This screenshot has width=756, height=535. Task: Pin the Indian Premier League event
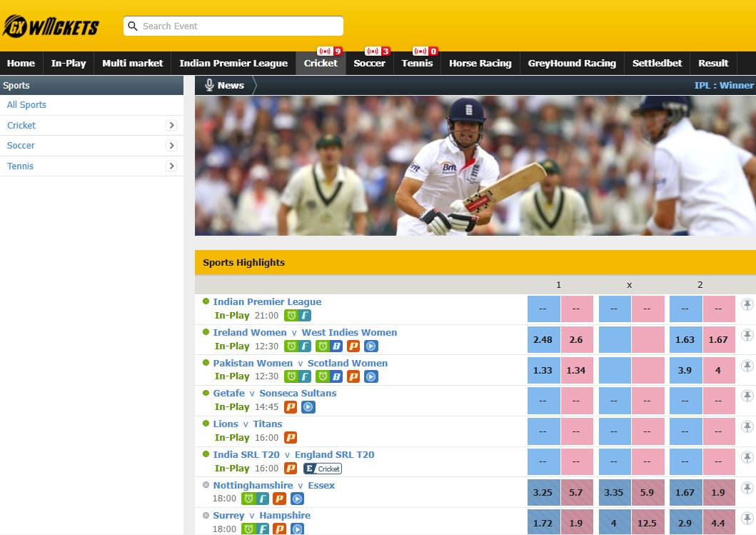point(747,305)
